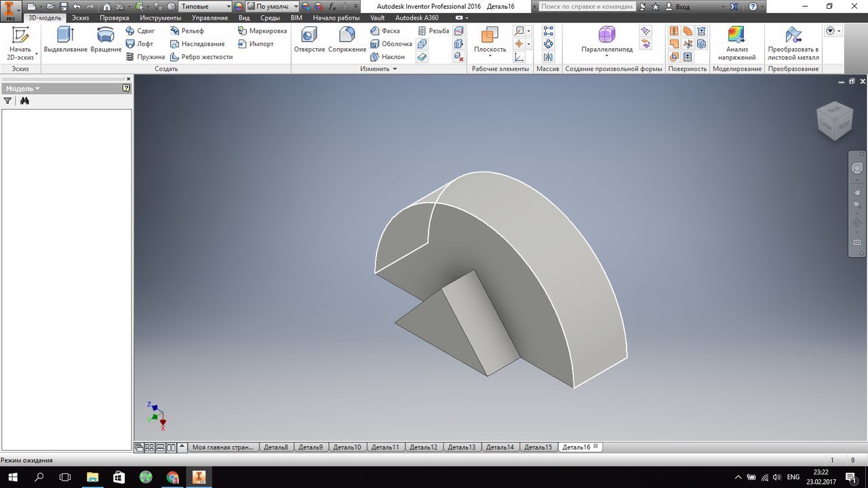Select the Фаска (Chamfer) tool

click(x=385, y=30)
